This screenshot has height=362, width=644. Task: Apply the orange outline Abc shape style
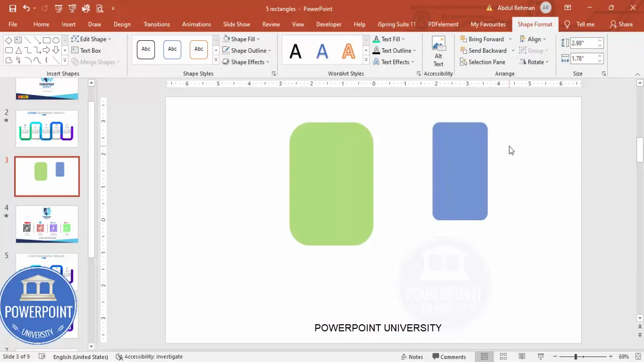tap(199, 49)
